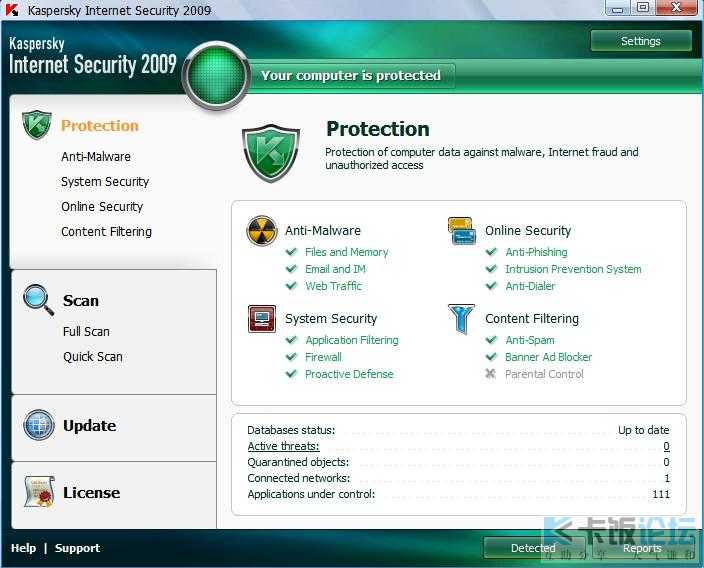Open Application Filtering link
The image size is (704, 568).
(x=352, y=340)
